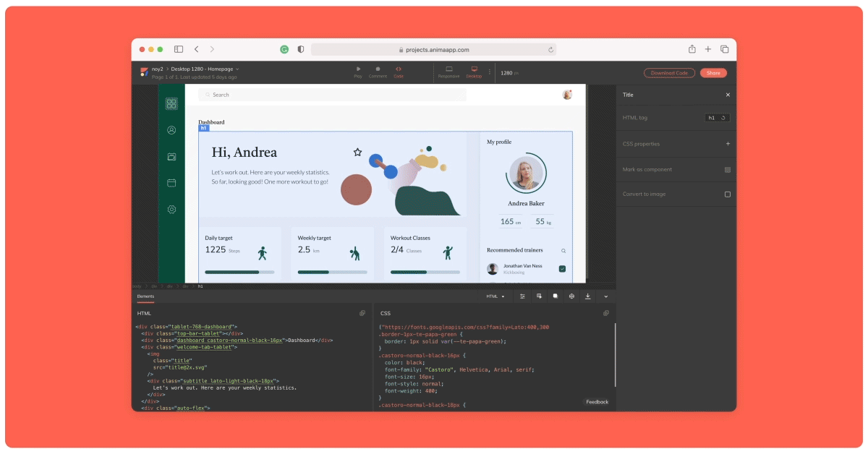Add a new Safari tab
The width and height of the screenshot is (868, 454).
[708, 49]
